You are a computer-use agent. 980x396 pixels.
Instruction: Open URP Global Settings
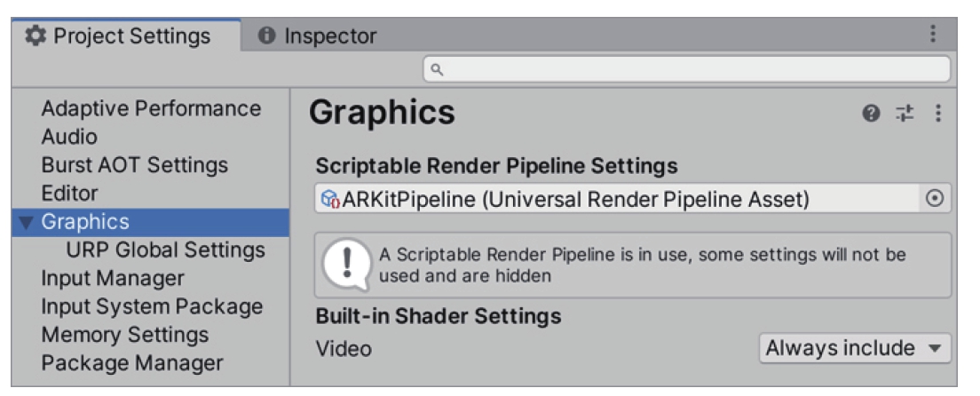click(166, 250)
